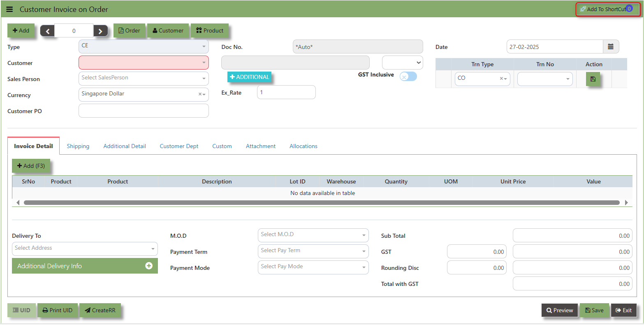Image resolution: width=644 pixels, height=325 pixels.
Task: Open the Customer lookup button
Action: [x=168, y=30]
